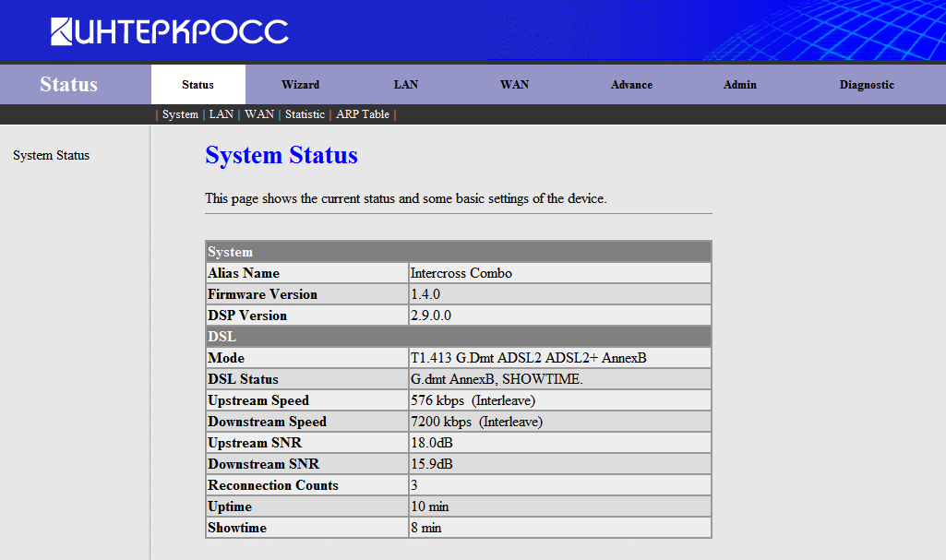
Task: Click the Intercross logo in the header
Action: coord(170,31)
